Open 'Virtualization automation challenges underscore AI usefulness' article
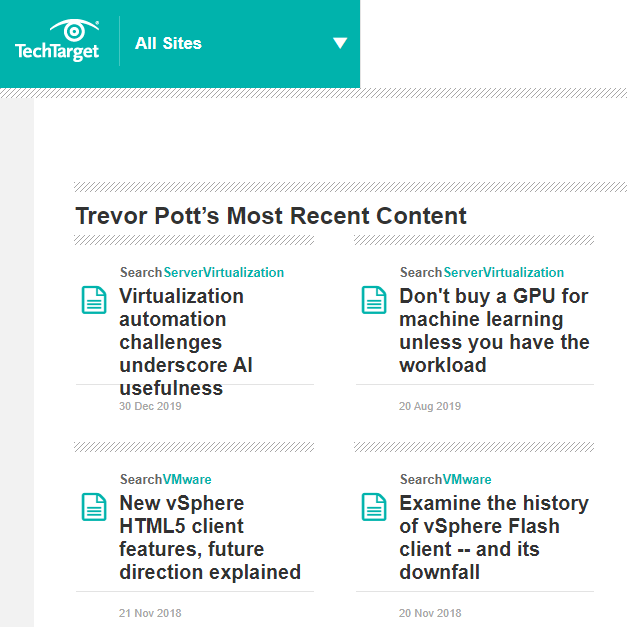The image size is (627, 627). point(185,342)
